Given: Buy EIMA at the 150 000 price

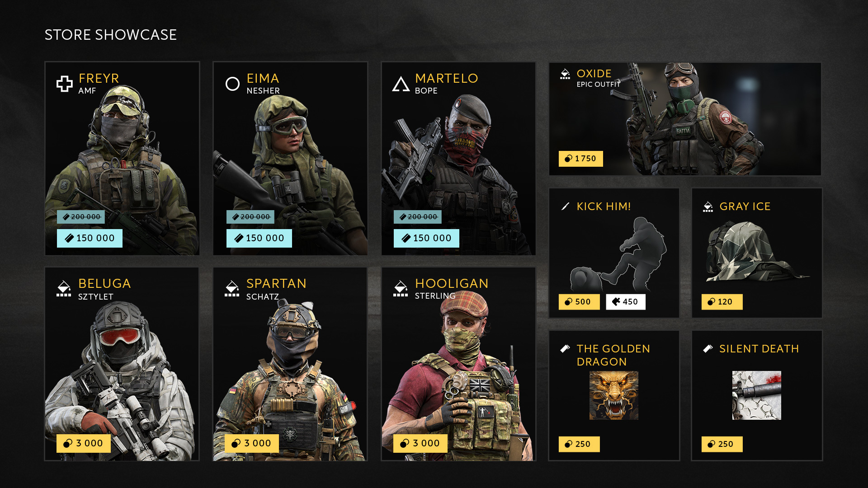Looking at the screenshot, I should 259,238.
